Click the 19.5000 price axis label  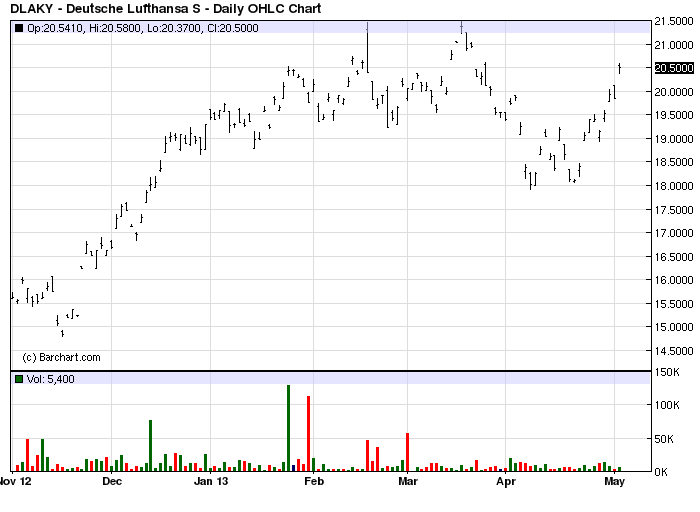pos(674,115)
